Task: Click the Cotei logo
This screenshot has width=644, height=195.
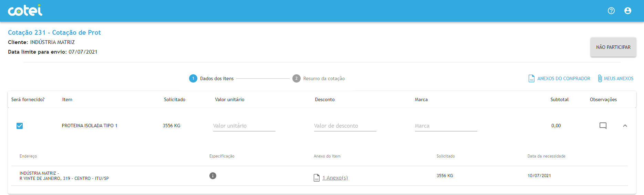Action: (x=25, y=10)
